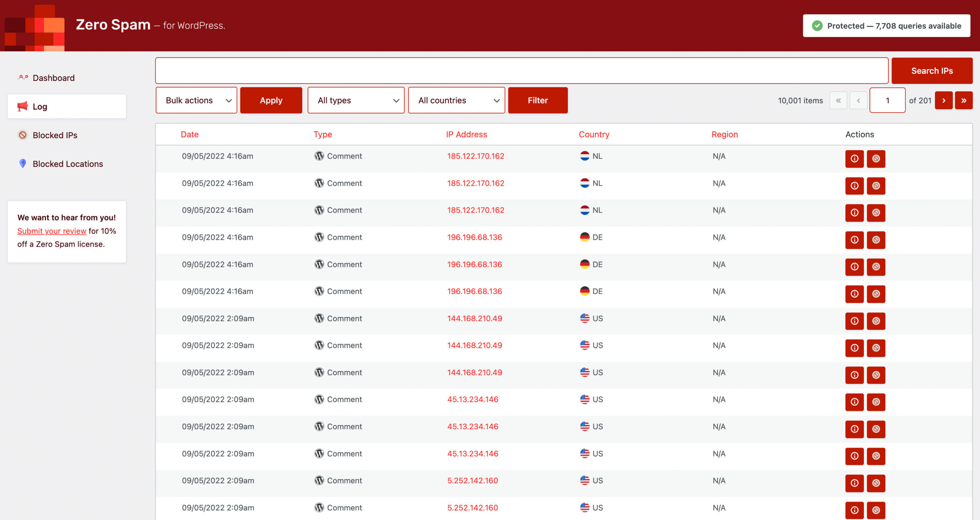
Task: Sort the log by Date column
Action: tap(189, 134)
